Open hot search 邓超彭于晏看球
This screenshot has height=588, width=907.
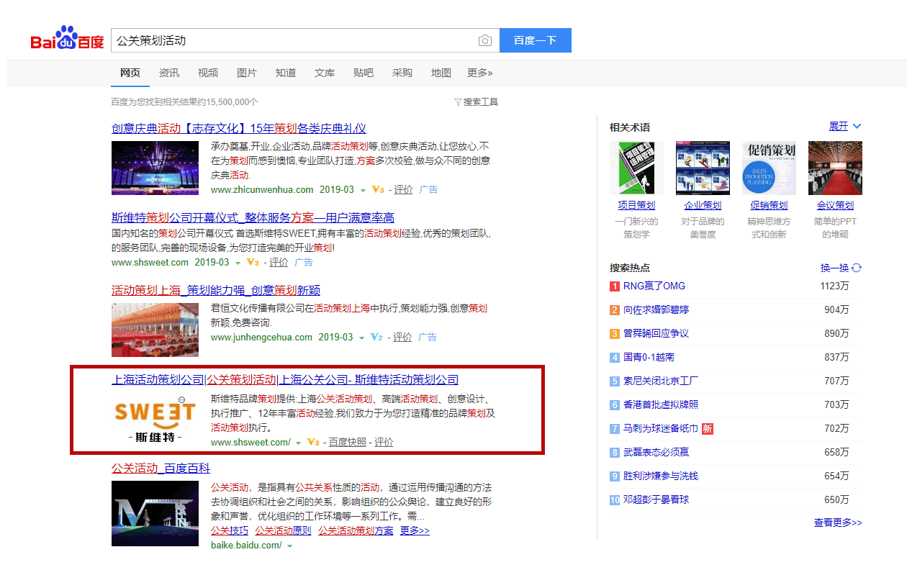656,499
